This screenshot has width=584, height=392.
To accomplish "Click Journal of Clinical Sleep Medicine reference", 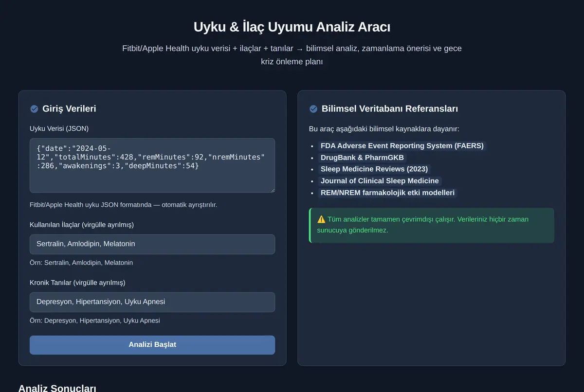I will tap(380, 181).
